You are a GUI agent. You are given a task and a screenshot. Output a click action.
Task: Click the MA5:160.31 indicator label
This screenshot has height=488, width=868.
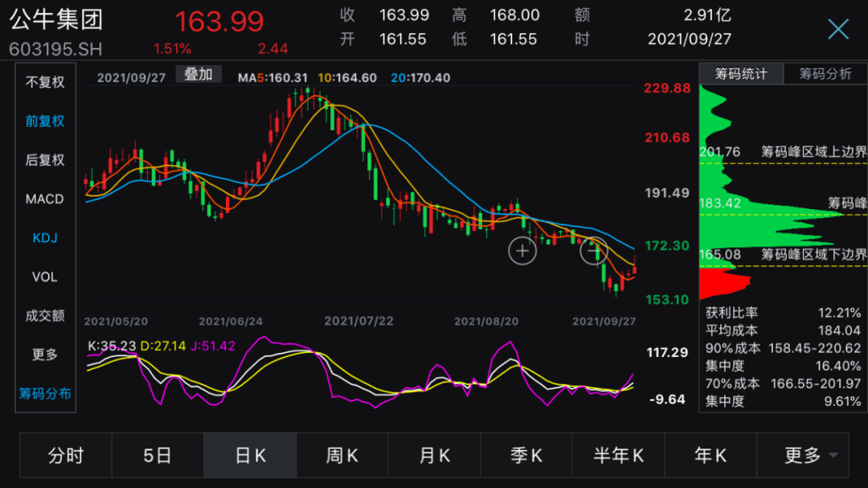[x=272, y=77]
